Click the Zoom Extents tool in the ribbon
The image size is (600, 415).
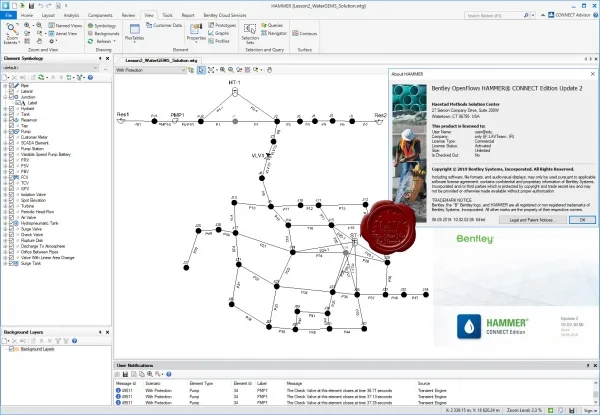pos(12,33)
